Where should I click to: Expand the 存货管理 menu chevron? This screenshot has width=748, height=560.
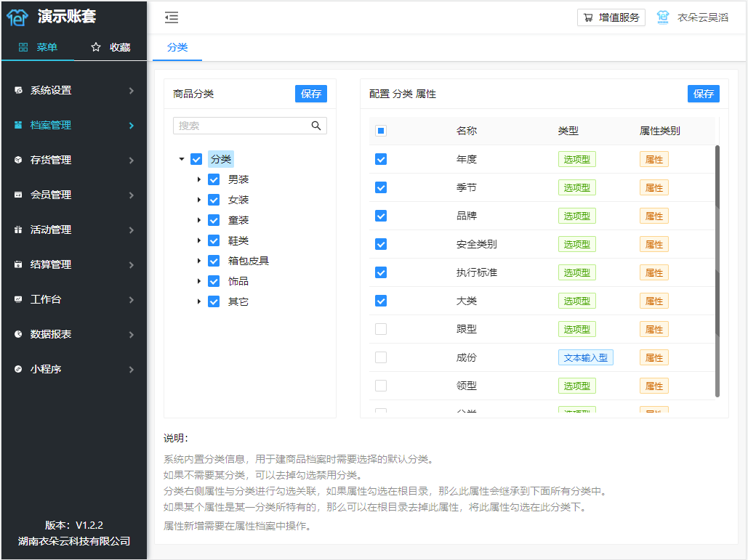131,160
